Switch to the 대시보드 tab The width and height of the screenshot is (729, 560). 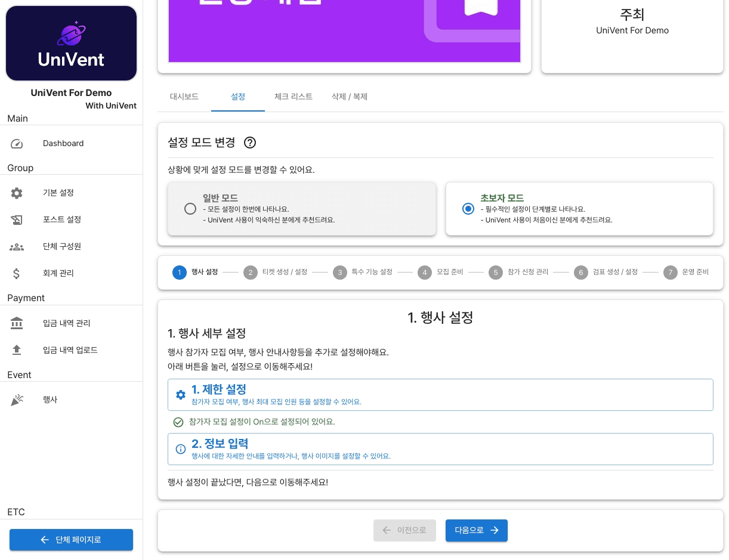pos(184,97)
